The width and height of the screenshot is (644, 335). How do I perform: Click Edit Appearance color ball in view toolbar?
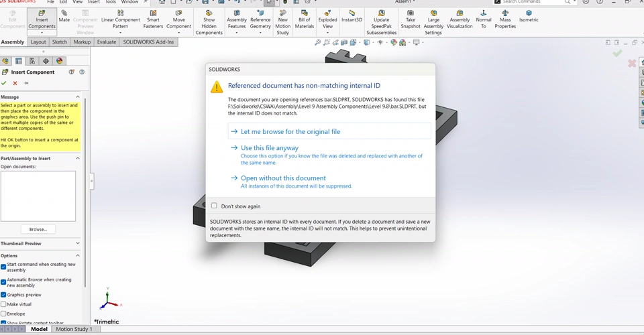tap(394, 42)
